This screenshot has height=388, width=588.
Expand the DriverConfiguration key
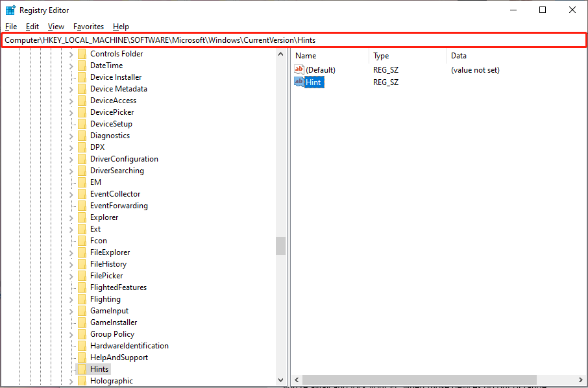coord(71,160)
